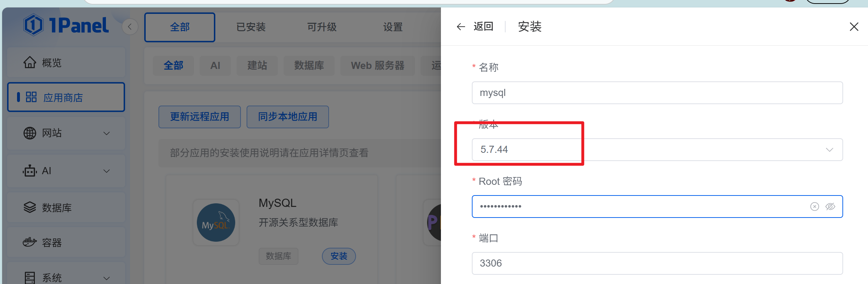Click 更新远程应用 button
This screenshot has height=284, width=868.
[x=200, y=117]
